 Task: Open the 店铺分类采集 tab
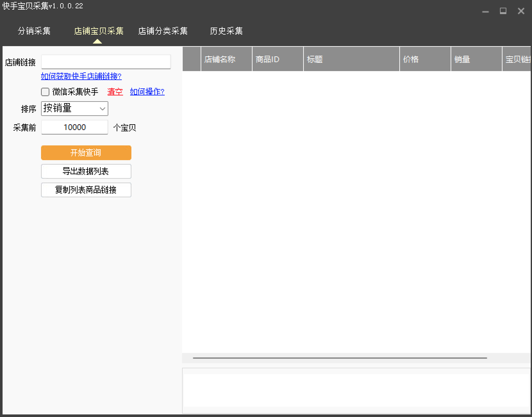[163, 31]
